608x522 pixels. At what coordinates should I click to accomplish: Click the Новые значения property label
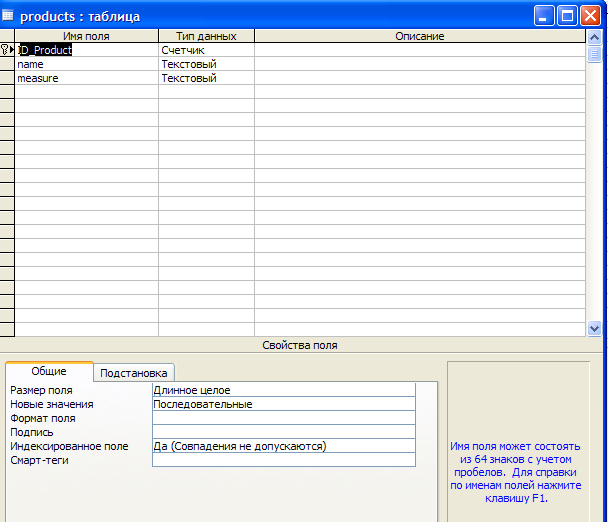coord(52,404)
